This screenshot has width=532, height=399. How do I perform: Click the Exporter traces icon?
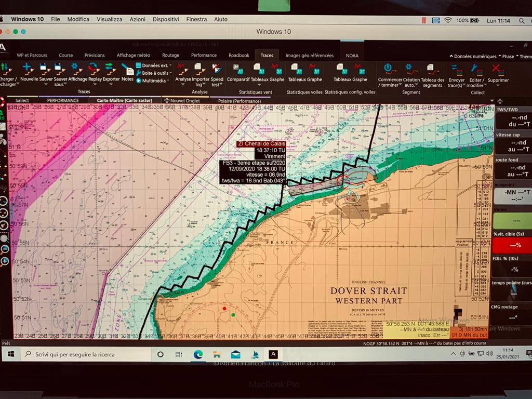tap(111, 69)
